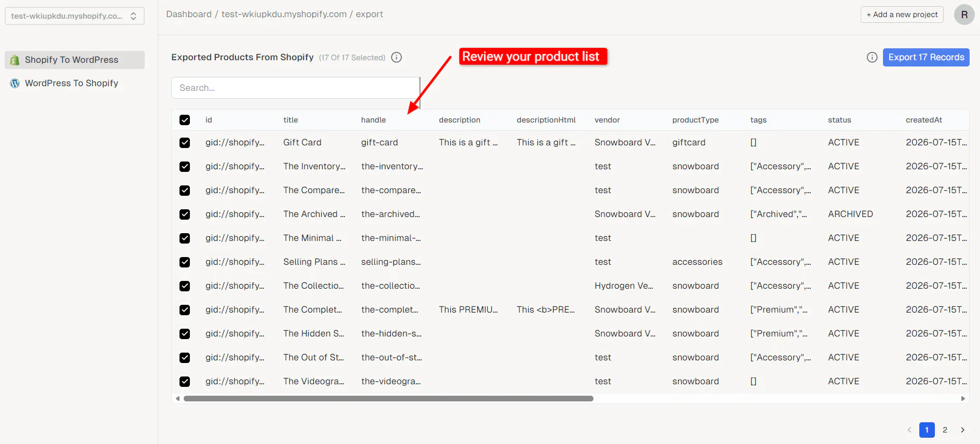Click the status column header

(x=839, y=120)
